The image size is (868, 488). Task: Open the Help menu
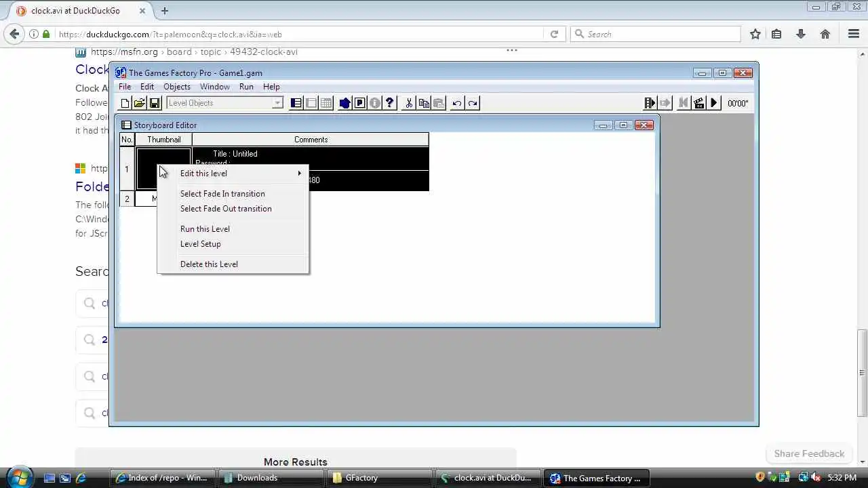coord(271,87)
